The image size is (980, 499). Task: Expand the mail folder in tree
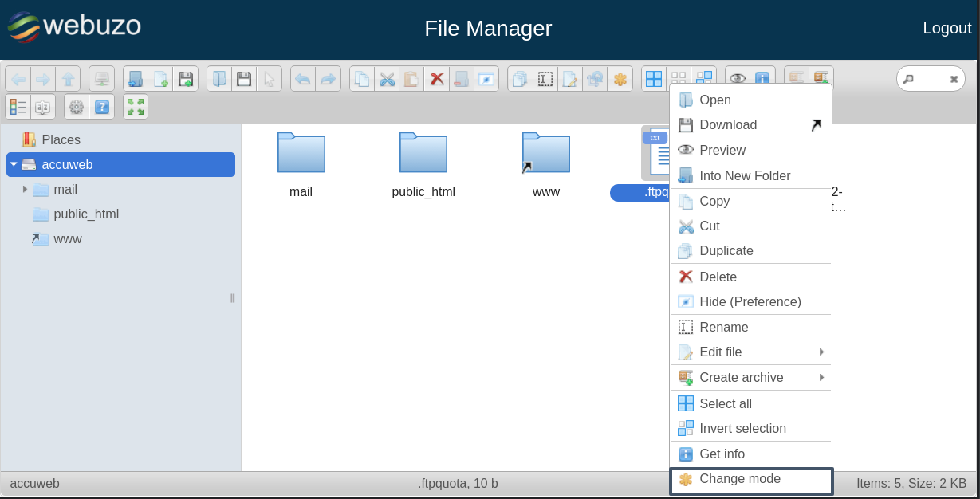click(x=25, y=190)
